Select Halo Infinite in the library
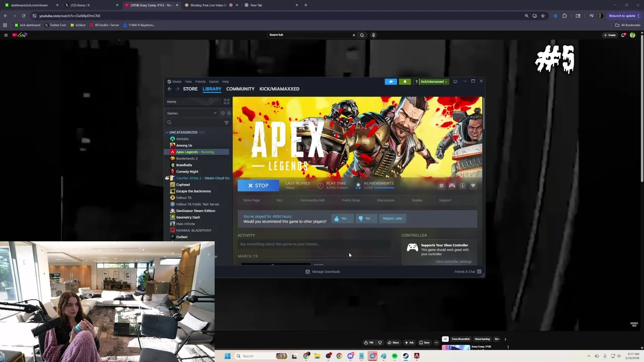Viewport: 644px width, 362px height. [x=185, y=224]
